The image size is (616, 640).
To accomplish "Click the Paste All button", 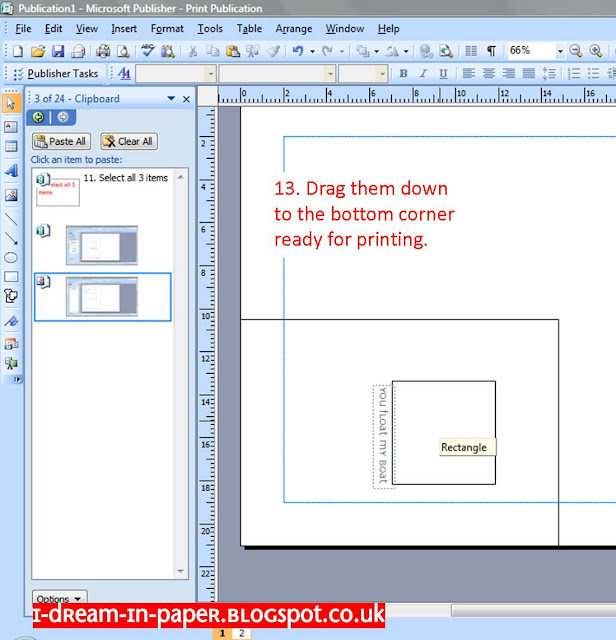I will pos(61,141).
